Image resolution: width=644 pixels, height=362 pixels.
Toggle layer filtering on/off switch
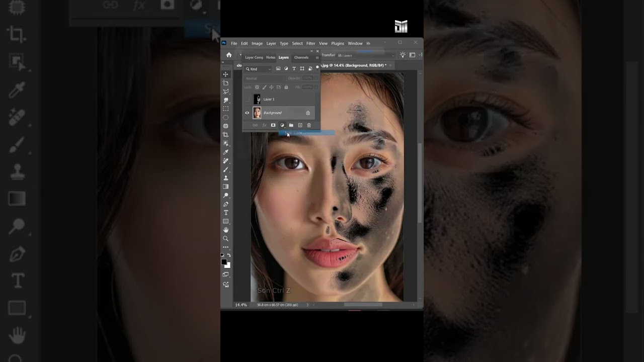click(x=317, y=69)
